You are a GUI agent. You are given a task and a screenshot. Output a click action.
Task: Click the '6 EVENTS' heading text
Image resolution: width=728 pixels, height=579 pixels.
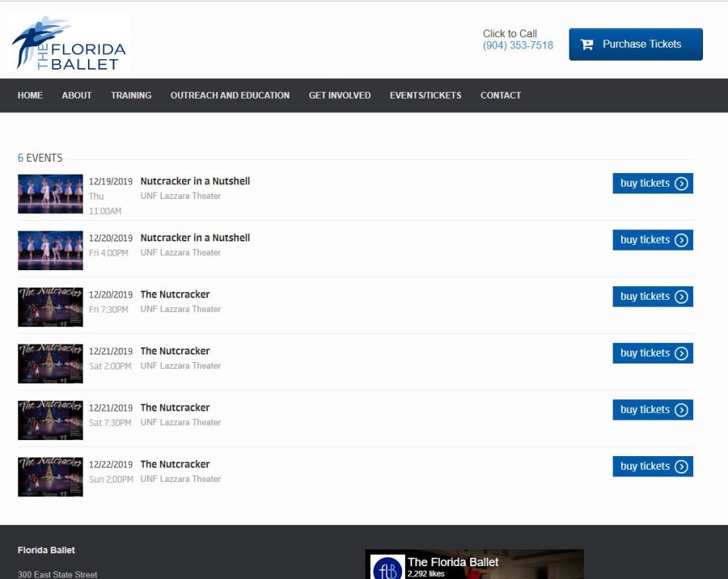(40, 158)
